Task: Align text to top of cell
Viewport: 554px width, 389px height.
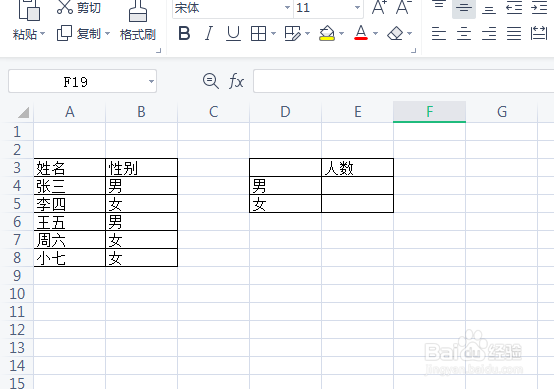Action: (x=439, y=6)
